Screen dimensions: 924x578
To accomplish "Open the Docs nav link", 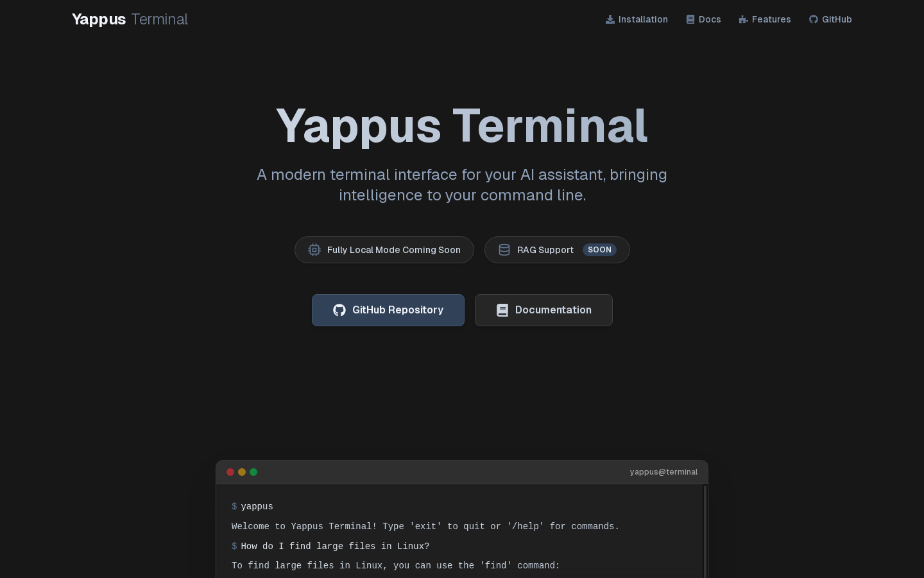I will point(703,19).
